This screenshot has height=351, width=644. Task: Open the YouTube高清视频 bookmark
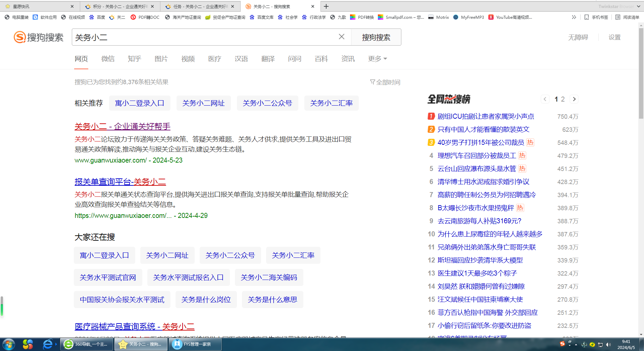[x=510, y=17]
